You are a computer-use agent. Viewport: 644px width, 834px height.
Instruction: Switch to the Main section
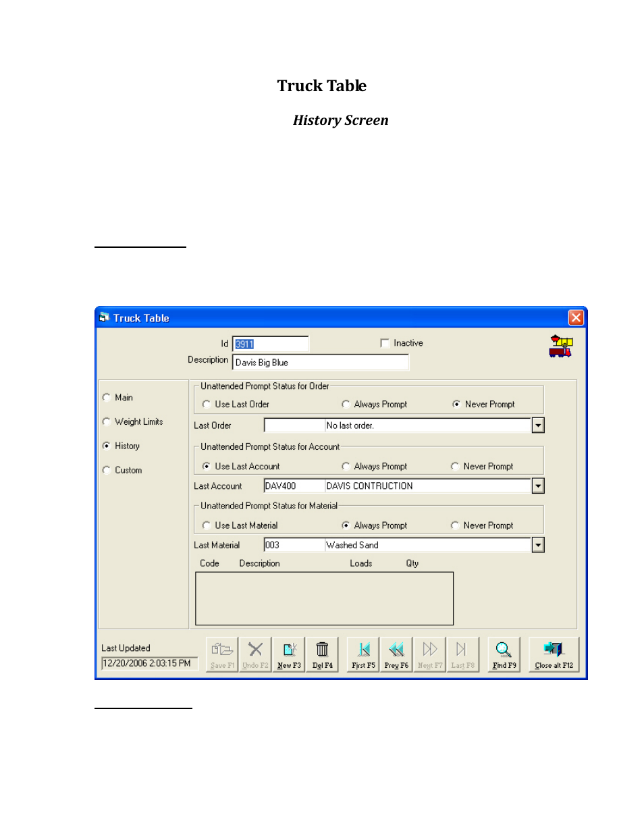107,398
